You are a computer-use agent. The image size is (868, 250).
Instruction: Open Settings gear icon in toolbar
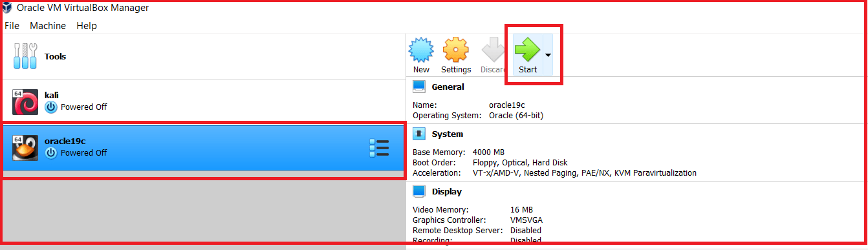(x=456, y=50)
